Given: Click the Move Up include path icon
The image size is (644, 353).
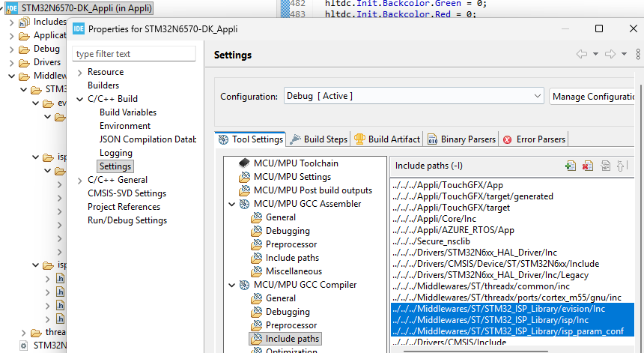Looking at the screenshot, I should [622, 166].
